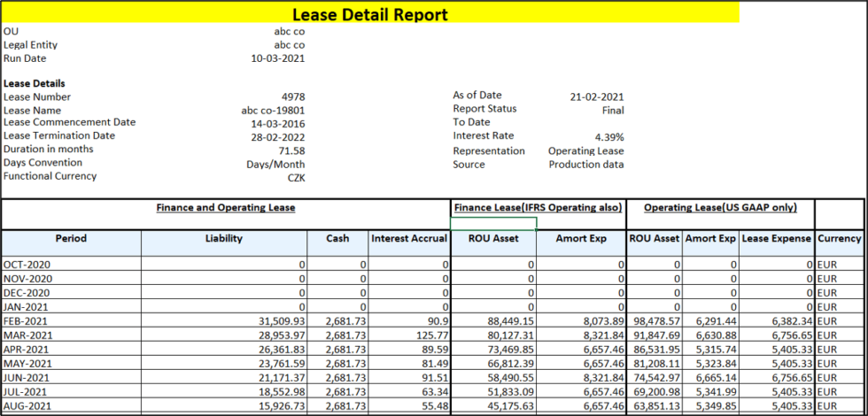Click the yellow Lease Detail Report title banner
The height and width of the screenshot is (416, 868).
click(369, 14)
